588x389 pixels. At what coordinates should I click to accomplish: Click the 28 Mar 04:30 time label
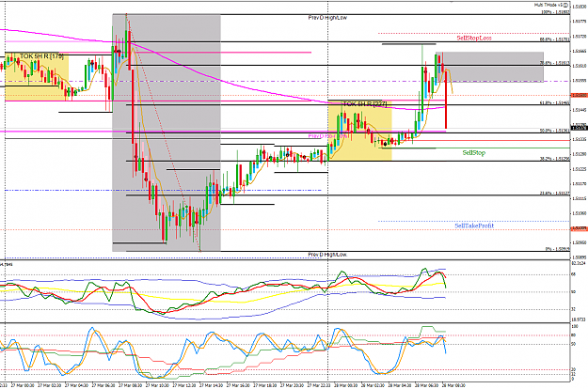pos(400,385)
